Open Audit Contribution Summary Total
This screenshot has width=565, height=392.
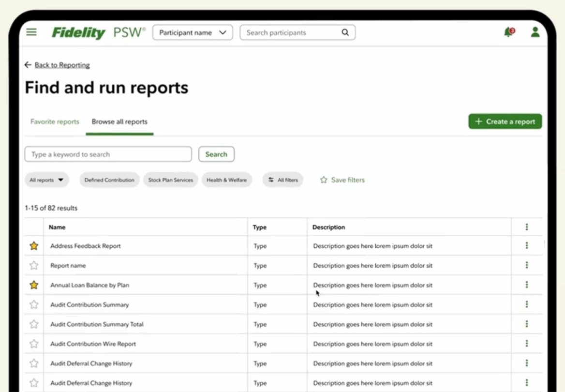[97, 324]
